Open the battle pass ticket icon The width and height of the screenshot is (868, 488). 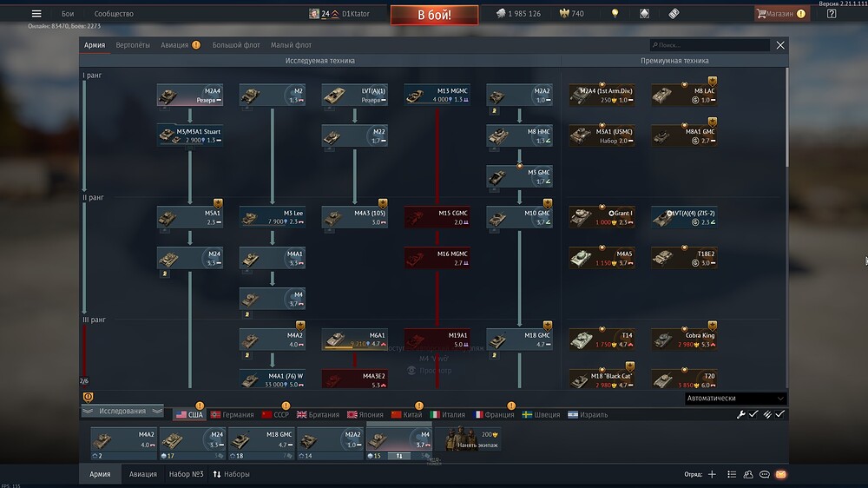click(674, 14)
